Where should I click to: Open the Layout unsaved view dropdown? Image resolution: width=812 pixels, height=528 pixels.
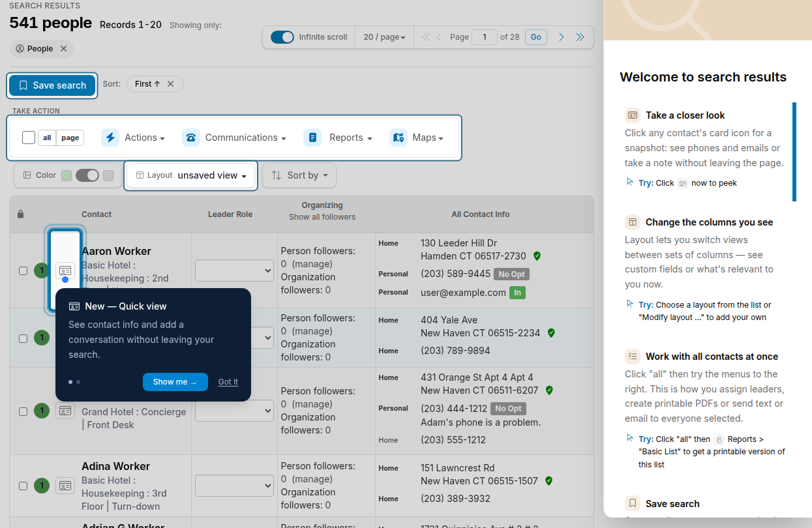coord(191,175)
